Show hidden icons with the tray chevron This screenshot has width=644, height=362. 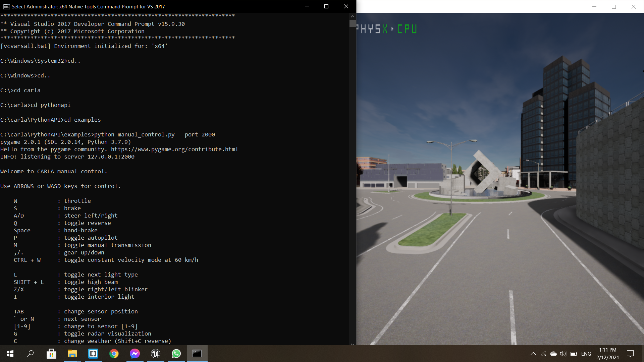534,354
